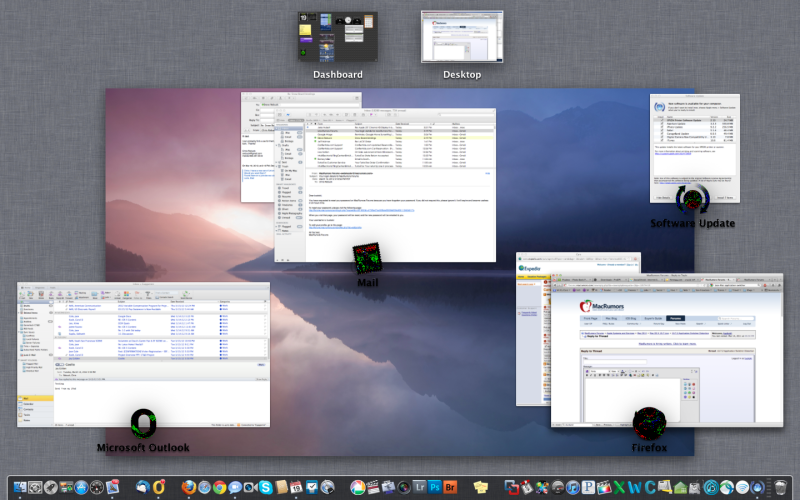Launch Lightroom (Lr) from the Dock

420,487
